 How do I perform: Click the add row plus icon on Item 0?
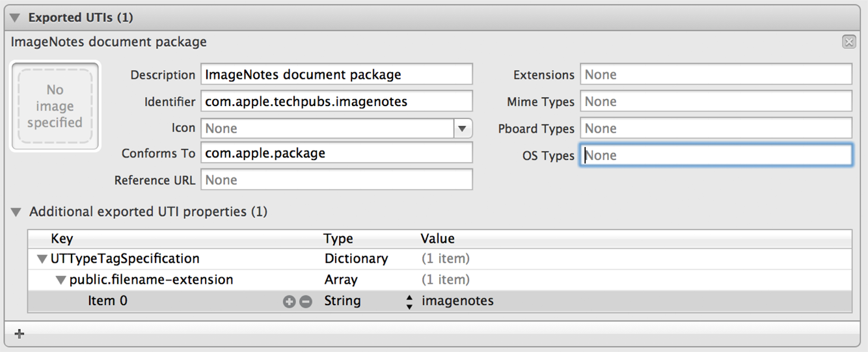[x=289, y=301]
